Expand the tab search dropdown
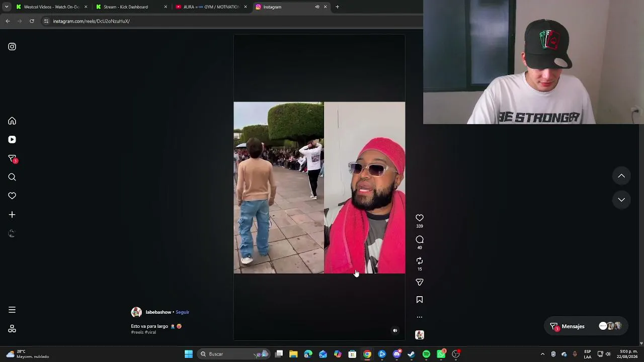Image resolution: width=644 pixels, height=362 pixels. [x=7, y=7]
